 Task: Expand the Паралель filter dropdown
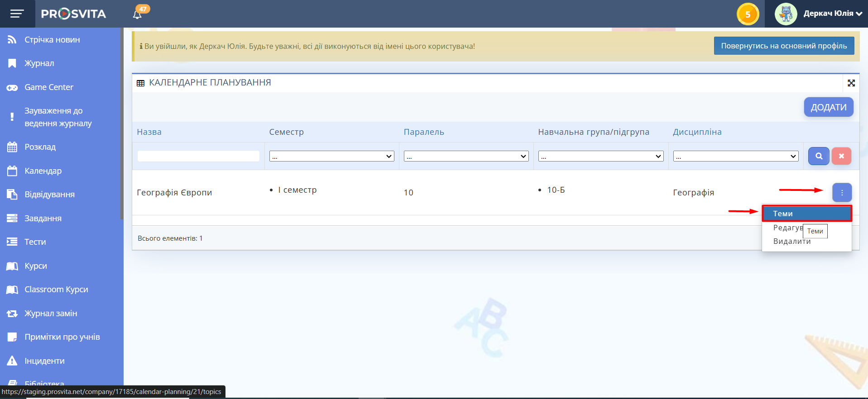[x=466, y=156]
